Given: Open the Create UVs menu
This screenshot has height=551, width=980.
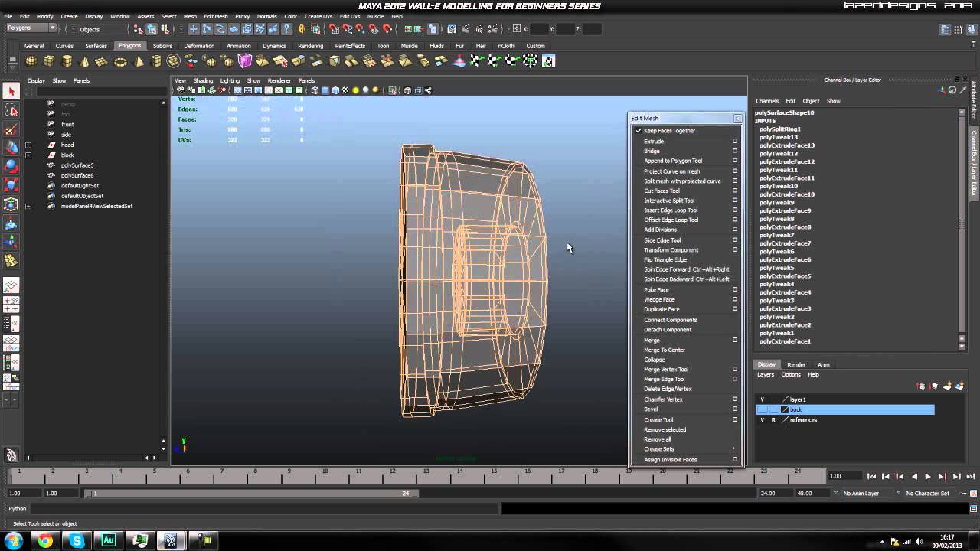Looking at the screenshot, I should tap(318, 16).
